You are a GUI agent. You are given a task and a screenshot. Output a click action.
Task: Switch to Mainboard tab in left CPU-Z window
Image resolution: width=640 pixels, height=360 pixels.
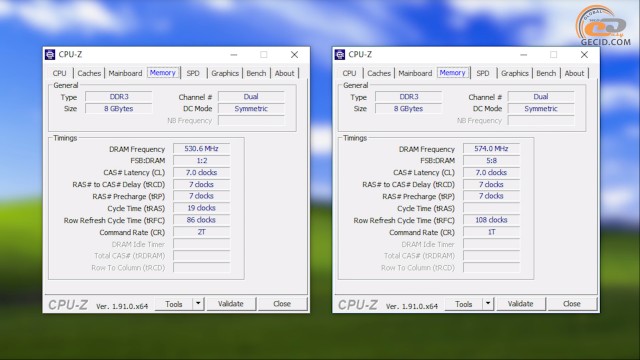coord(125,73)
